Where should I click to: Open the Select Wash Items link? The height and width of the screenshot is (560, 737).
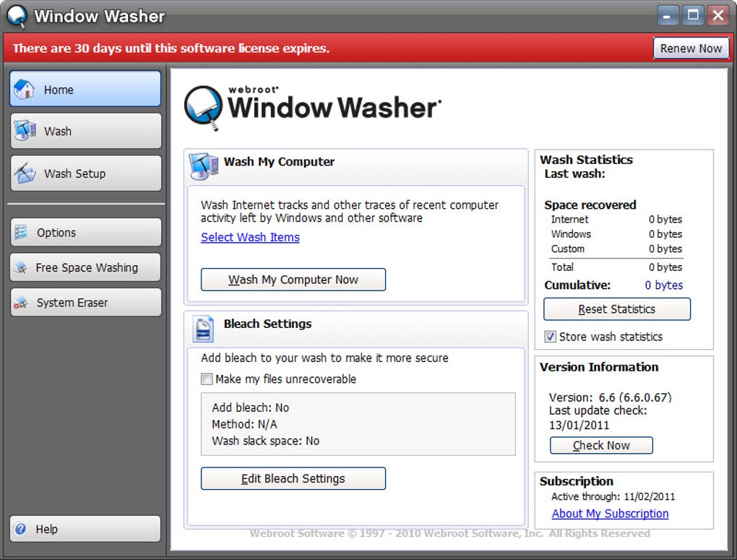coord(250,238)
